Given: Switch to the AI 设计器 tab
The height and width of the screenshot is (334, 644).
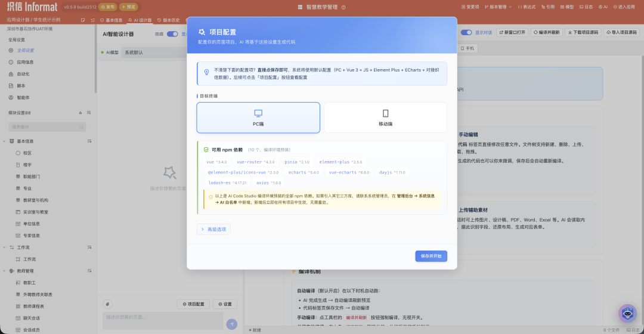Looking at the screenshot, I should point(140,20).
